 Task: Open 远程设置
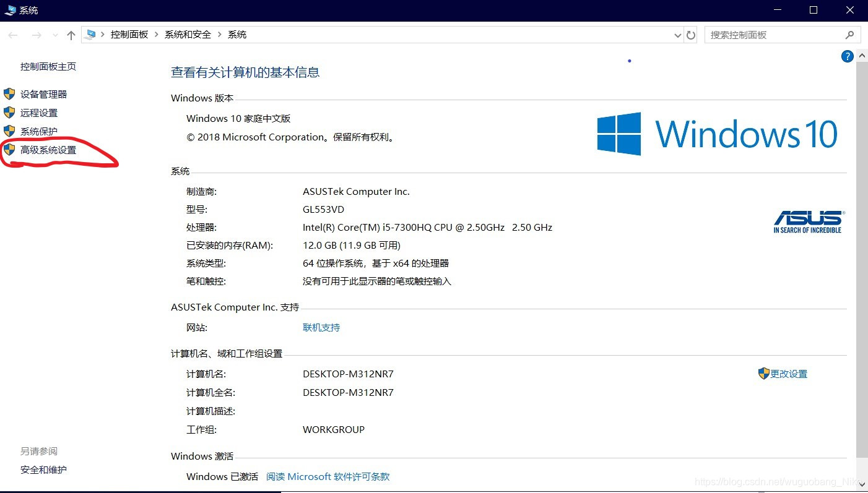pos(39,113)
